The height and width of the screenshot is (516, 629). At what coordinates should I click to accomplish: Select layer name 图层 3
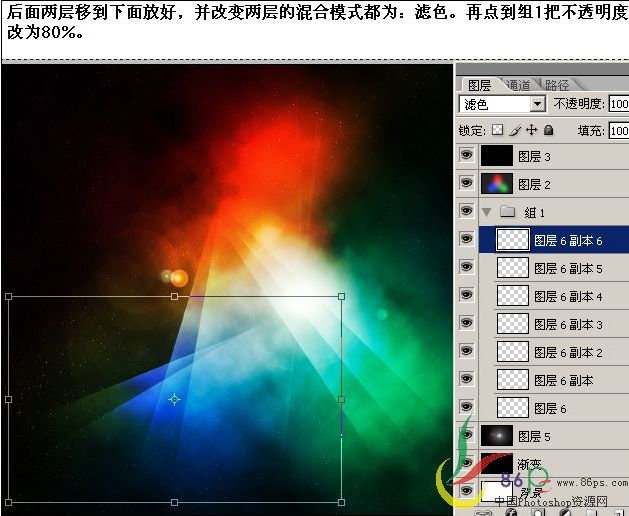tap(534, 156)
